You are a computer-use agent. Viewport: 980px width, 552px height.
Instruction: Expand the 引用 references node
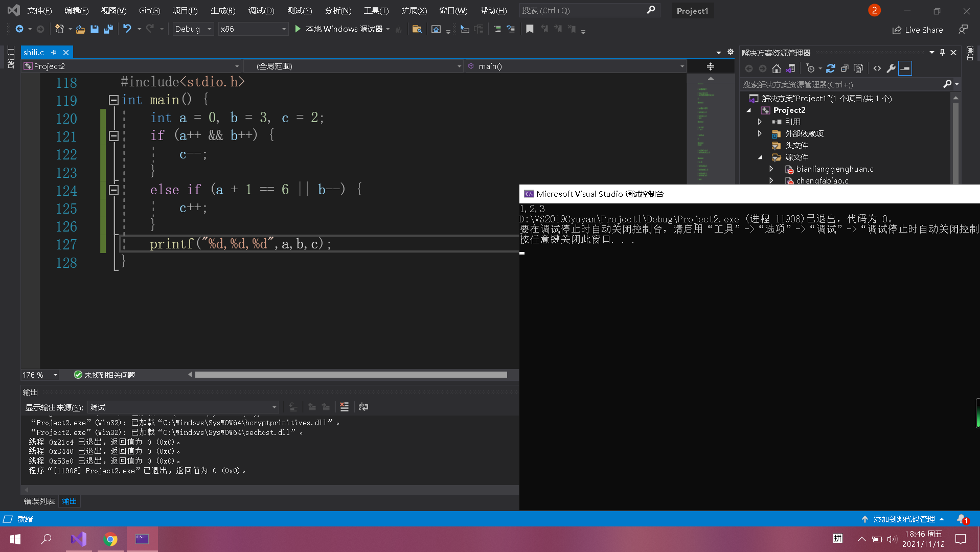[760, 122]
